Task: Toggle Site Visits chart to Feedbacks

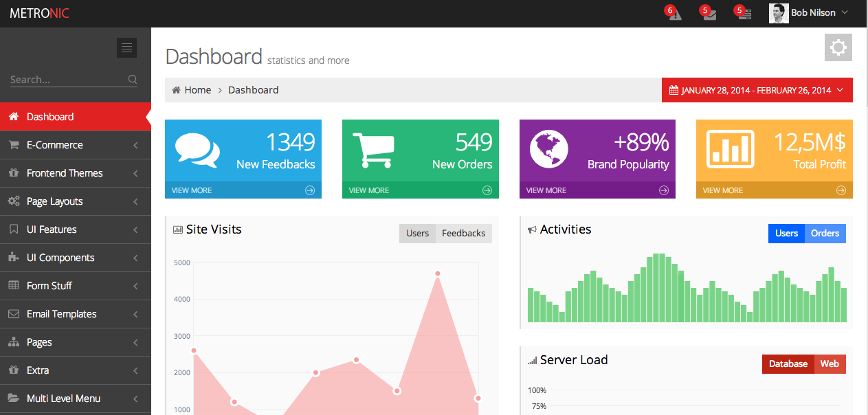Action: click(463, 234)
